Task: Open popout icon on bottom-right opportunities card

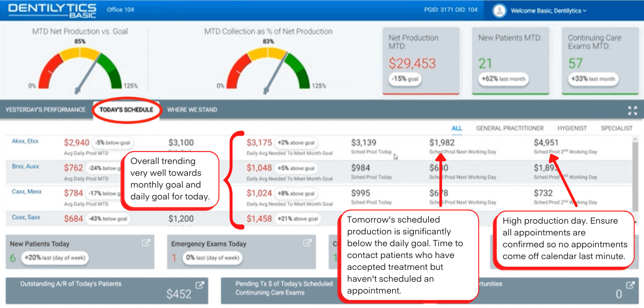Action: (630, 285)
